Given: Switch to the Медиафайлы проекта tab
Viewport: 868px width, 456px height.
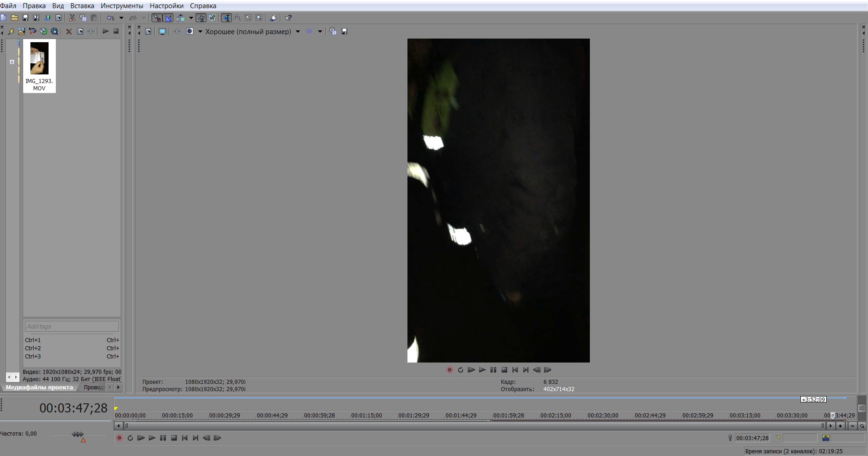Looking at the screenshot, I should coord(39,387).
